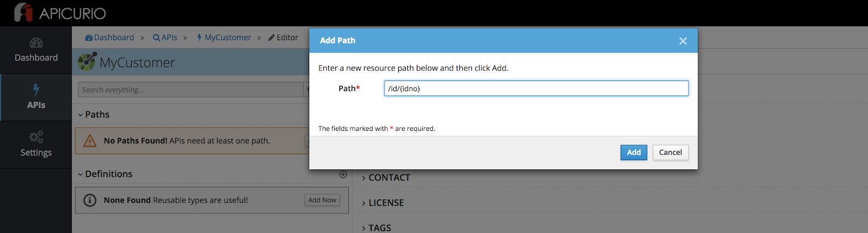Expand the CONTACT section

(386, 178)
